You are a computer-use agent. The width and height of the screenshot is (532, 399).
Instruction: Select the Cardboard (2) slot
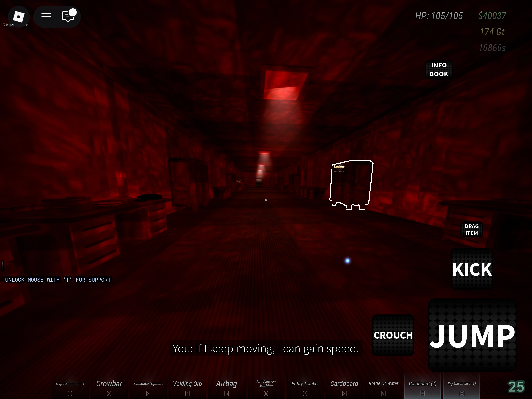[x=422, y=386]
